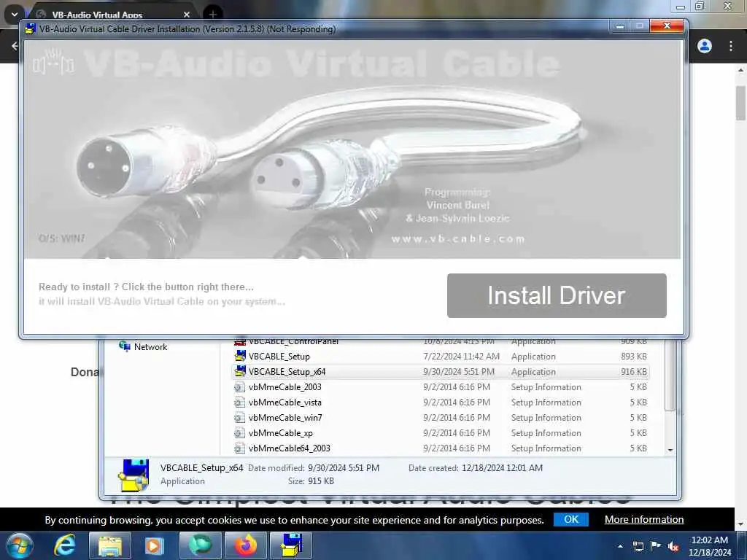The image size is (747, 560).
Task: Click the browser page vertical scrollbar
Action: [741, 103]
